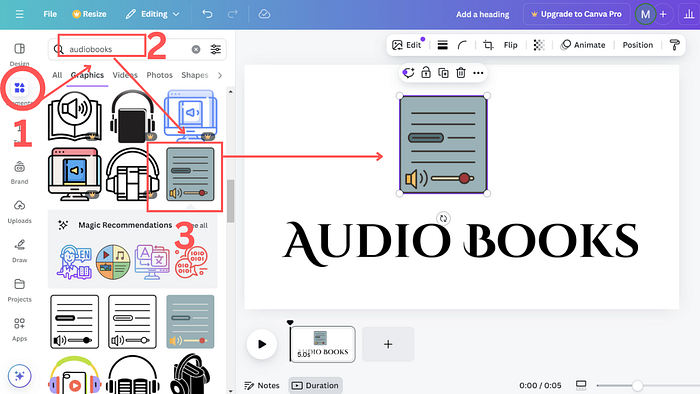Click the rotate handle below graphic
This screenshot has width=700, height=394.
(x=443, y=218)
